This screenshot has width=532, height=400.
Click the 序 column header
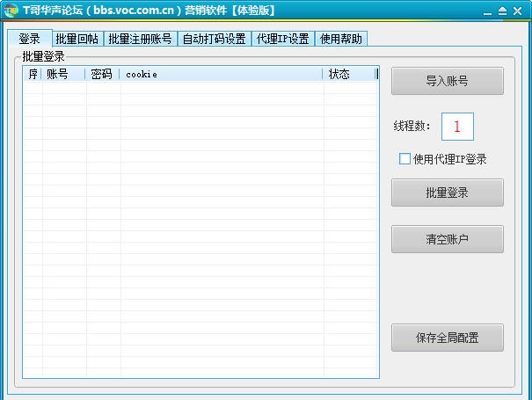tap(33, 74)
